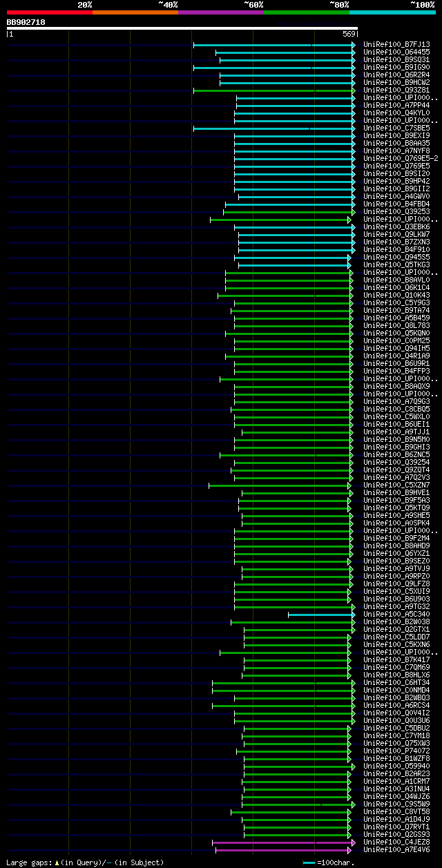Select the UniRef100_Q3EBK6 label

[x=397, y=226]
